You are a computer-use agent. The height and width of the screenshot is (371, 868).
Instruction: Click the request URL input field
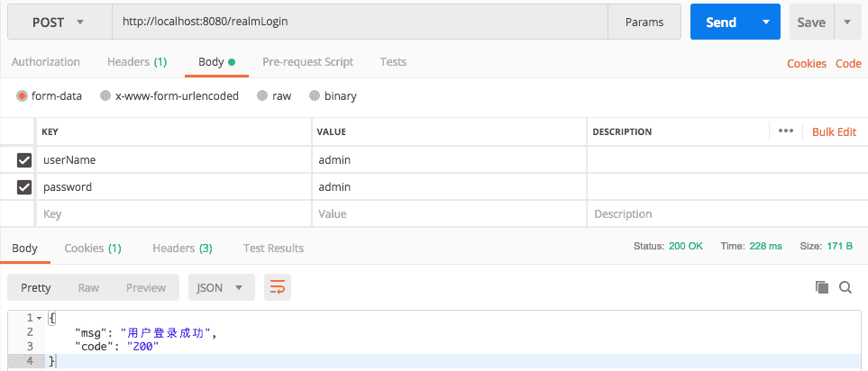tap(361, 23)
